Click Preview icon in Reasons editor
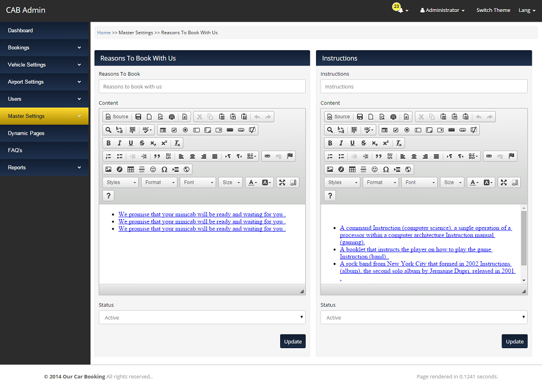Image resolution: width=542 pixels, height=392 pixels. [x=161, y=117]
